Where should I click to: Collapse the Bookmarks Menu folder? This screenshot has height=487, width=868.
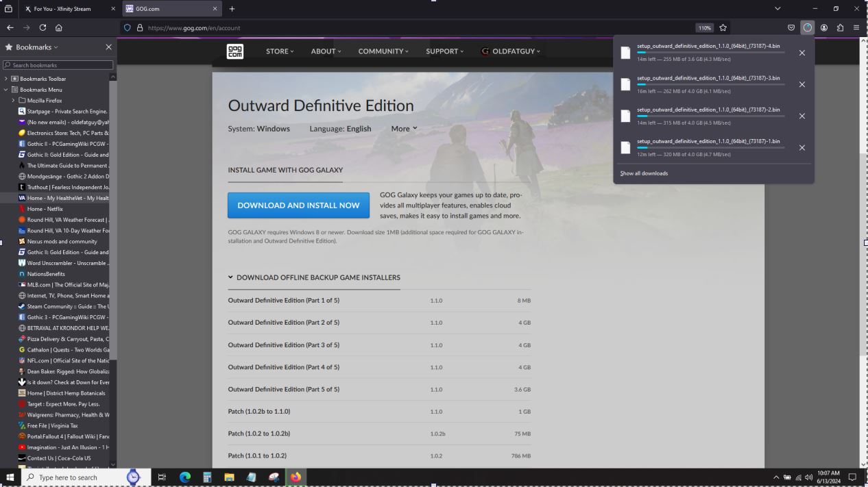pyautogui.click(x=6, y=90)
